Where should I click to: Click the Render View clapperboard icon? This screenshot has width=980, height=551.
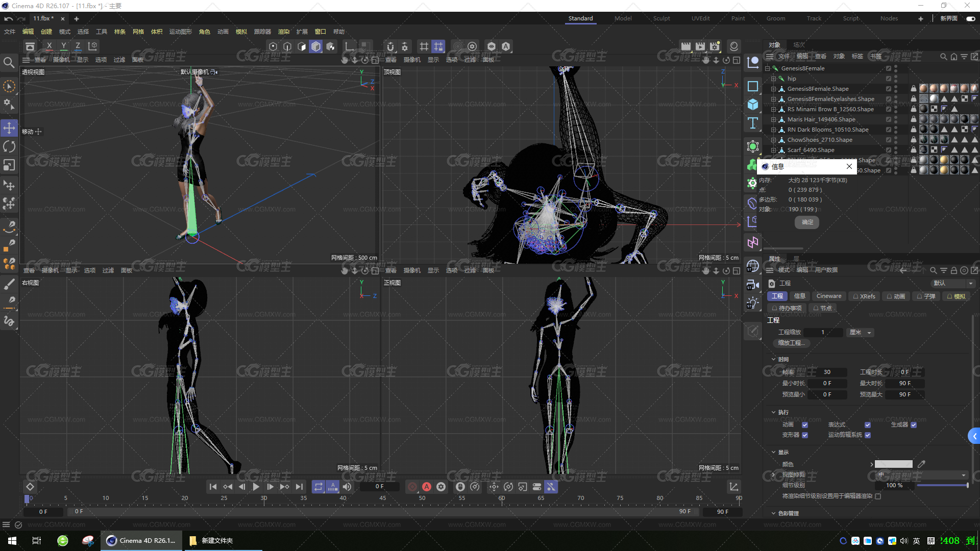pos(685,46)
